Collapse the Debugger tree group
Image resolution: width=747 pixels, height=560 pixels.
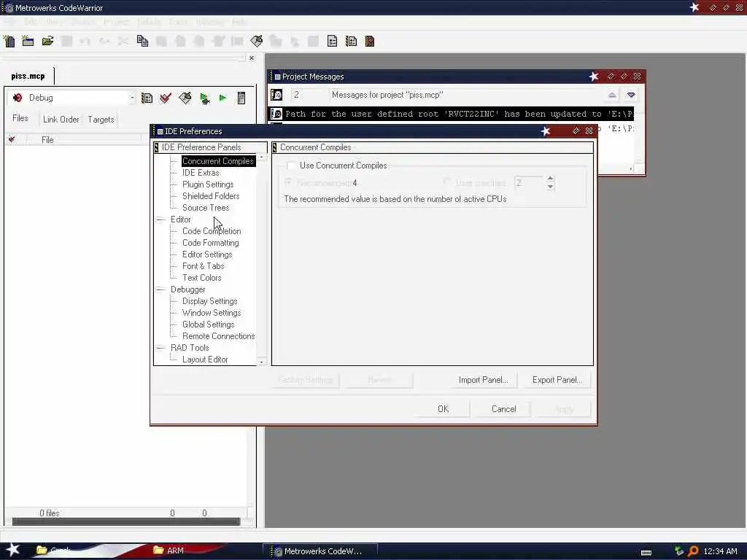(x=161, y=289)
